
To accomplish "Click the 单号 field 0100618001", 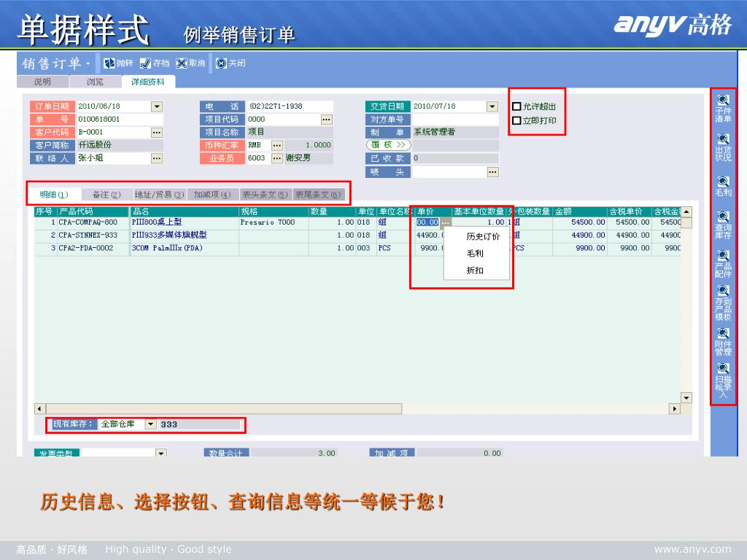I will [x=120, y=119].
